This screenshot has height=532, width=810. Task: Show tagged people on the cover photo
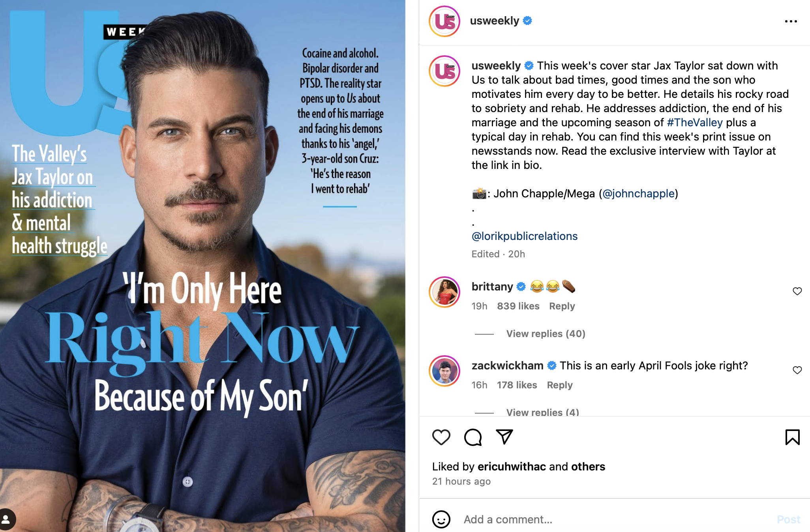click(6, 519)
